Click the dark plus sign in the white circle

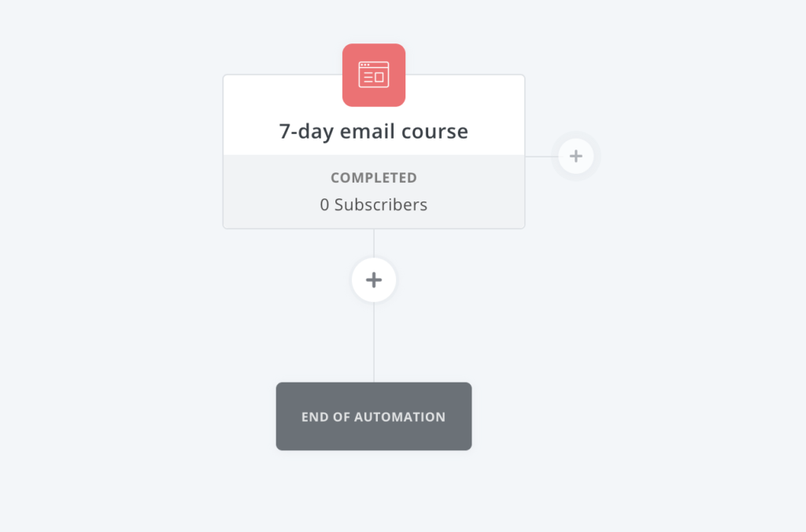(374, 280)
